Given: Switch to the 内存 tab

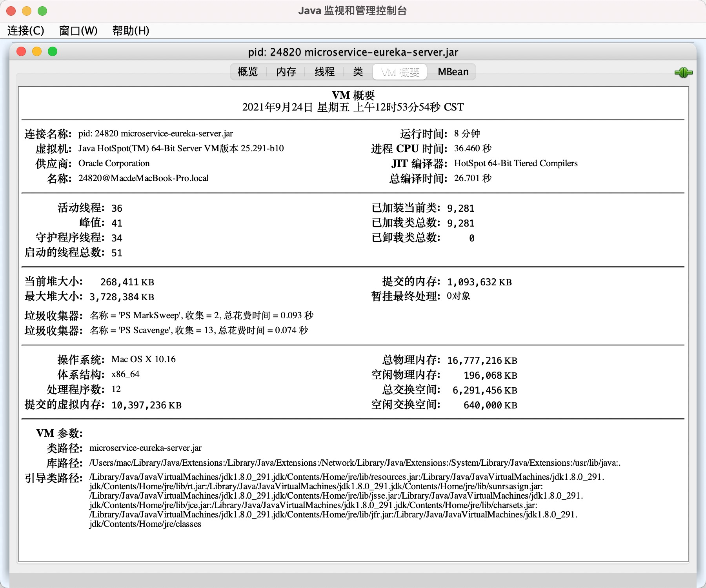Looking at the screenshot, I should 286,72.
